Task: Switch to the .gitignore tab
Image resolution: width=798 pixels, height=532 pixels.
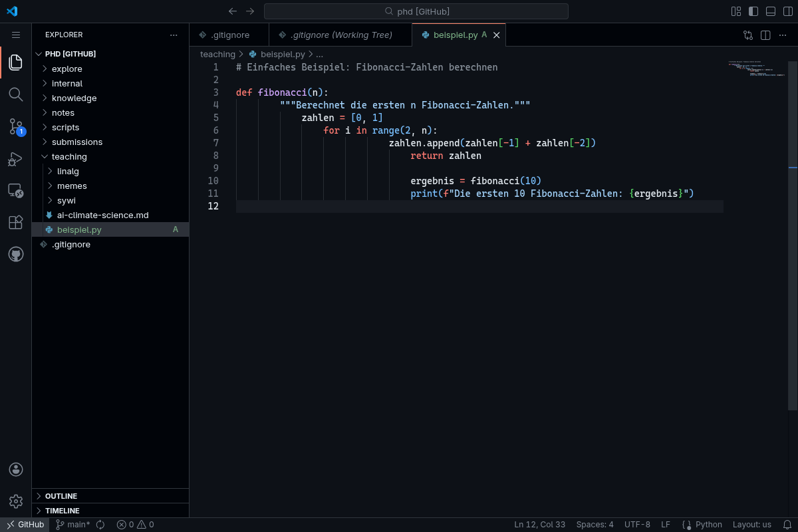Action: tap(229, 35)
